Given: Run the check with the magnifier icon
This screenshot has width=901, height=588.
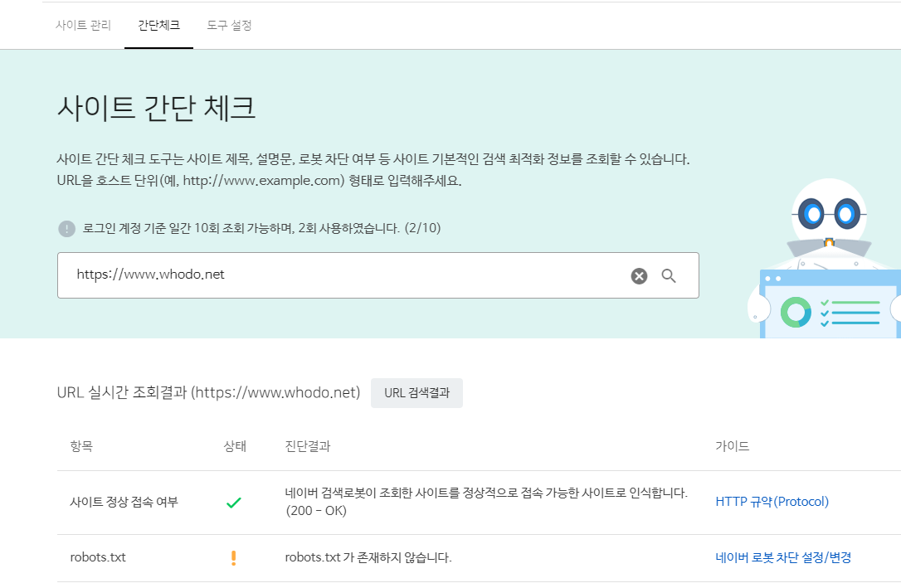Looking at the screenshot, I should pos(668,276).
